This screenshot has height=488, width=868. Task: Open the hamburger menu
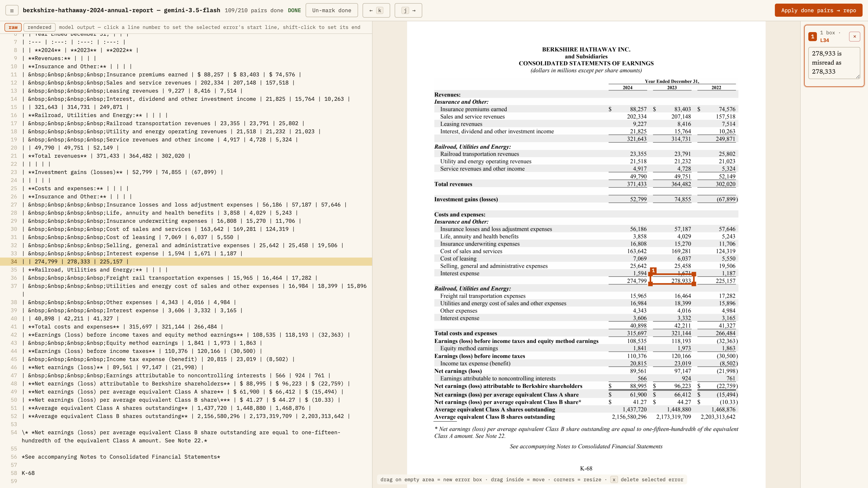[12, 10]
